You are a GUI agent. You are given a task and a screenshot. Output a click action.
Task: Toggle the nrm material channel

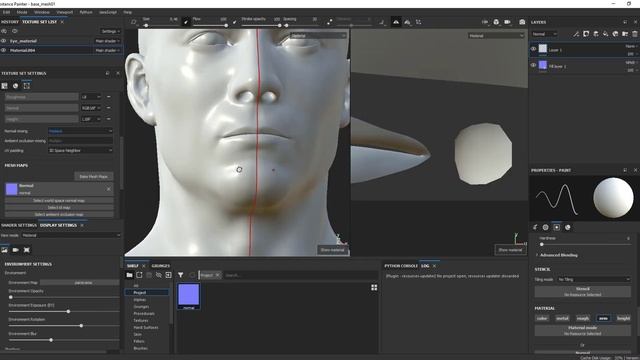pyautogui.click(x=603, y=318)
